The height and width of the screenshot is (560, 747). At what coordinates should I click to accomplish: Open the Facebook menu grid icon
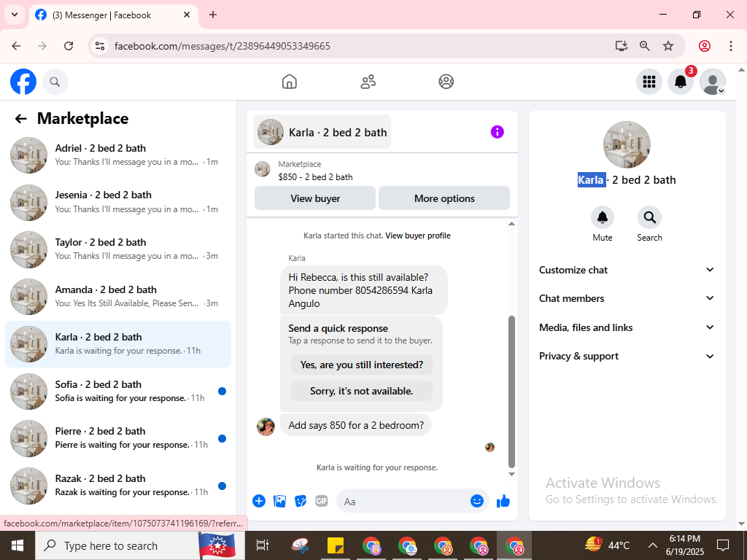(649, 82)
